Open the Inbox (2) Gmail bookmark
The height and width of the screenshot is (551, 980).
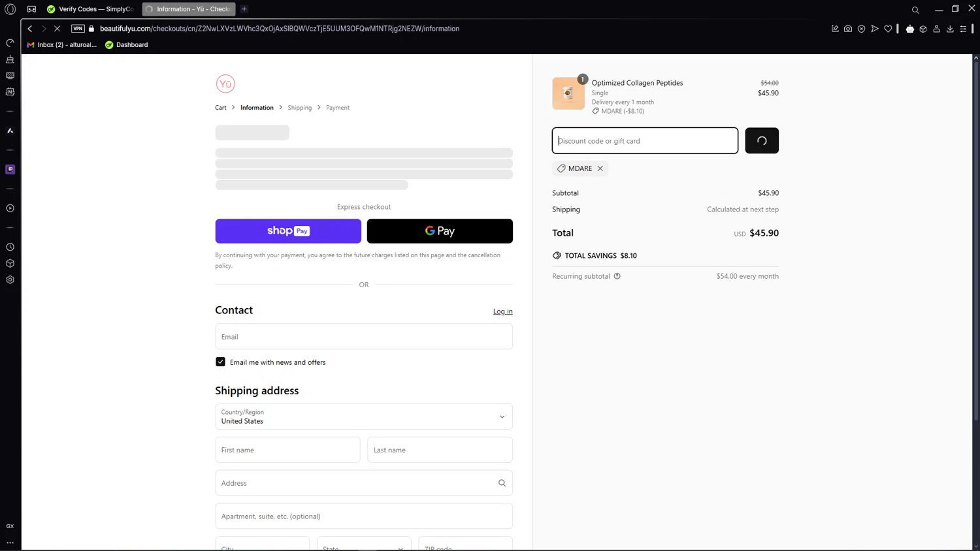tap(61, 45)
